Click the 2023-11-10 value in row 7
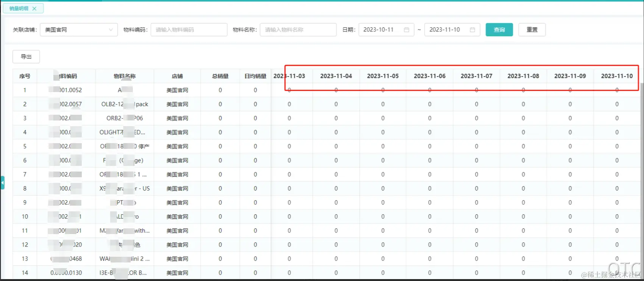Screen dimensions: 644x281 [617, 175]
